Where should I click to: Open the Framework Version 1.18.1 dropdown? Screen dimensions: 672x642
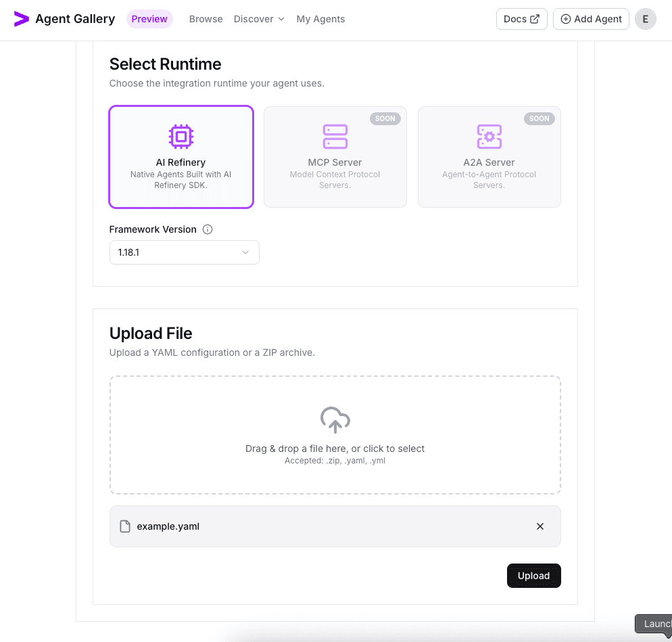(184, 252)
